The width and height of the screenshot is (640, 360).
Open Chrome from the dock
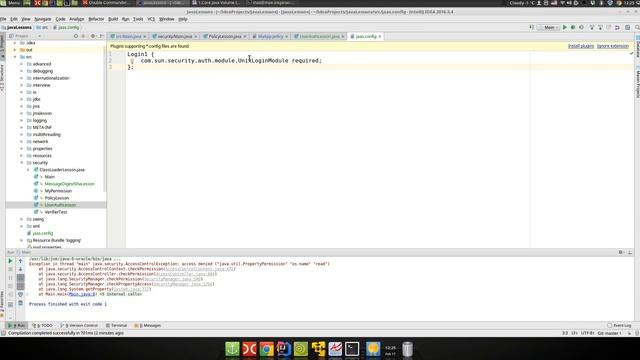[x=267, y=349]
